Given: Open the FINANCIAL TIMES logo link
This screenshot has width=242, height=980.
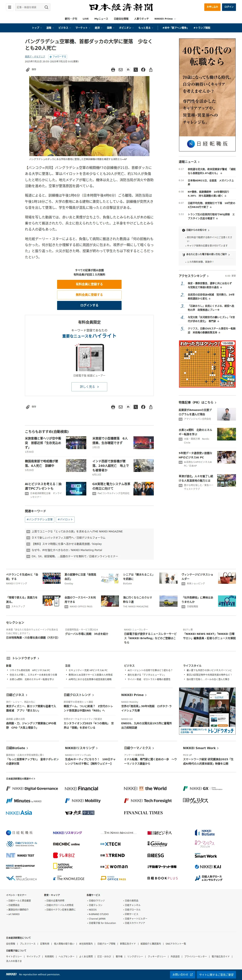Looking at the screenshot, I should (143, 813).
